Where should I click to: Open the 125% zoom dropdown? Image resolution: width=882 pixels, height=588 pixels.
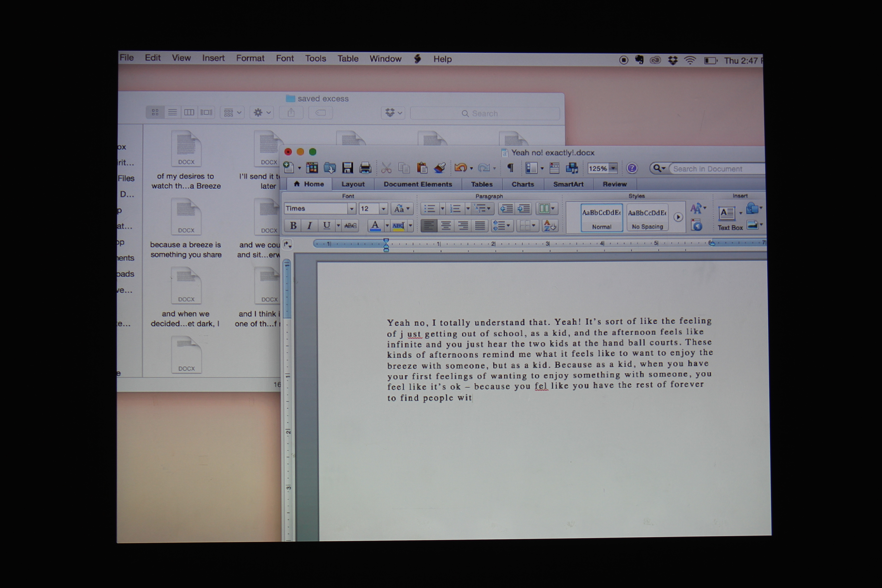[613, 168]
